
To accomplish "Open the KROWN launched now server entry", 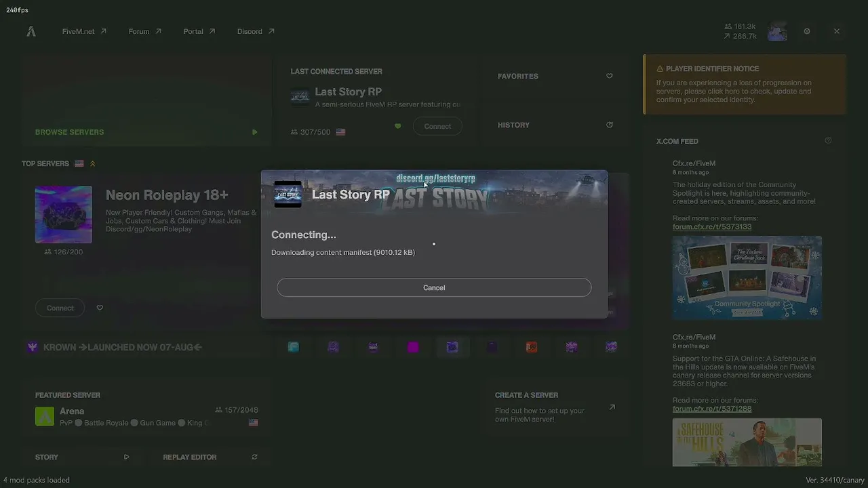I will [x=123, y=347].
